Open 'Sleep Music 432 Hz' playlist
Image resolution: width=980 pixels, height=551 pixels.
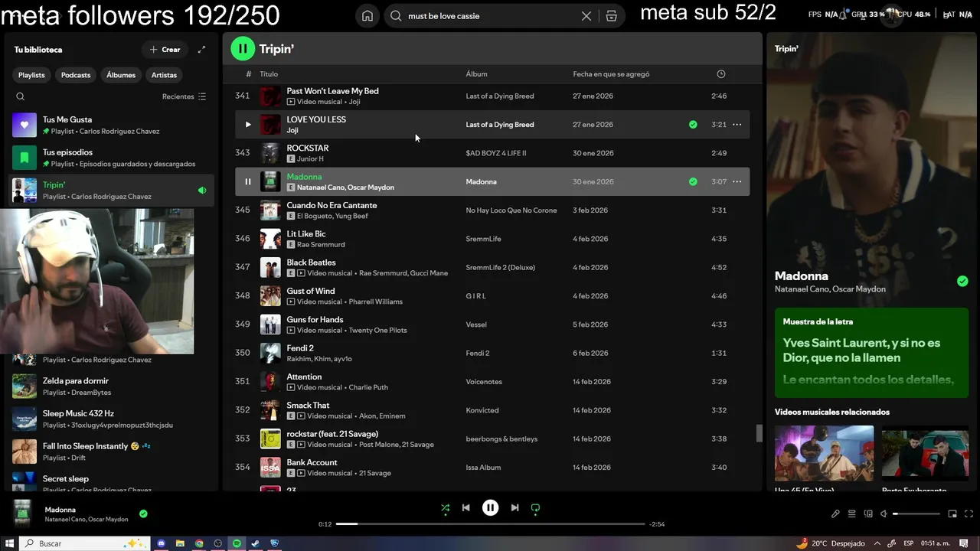[x=113, y=419]
